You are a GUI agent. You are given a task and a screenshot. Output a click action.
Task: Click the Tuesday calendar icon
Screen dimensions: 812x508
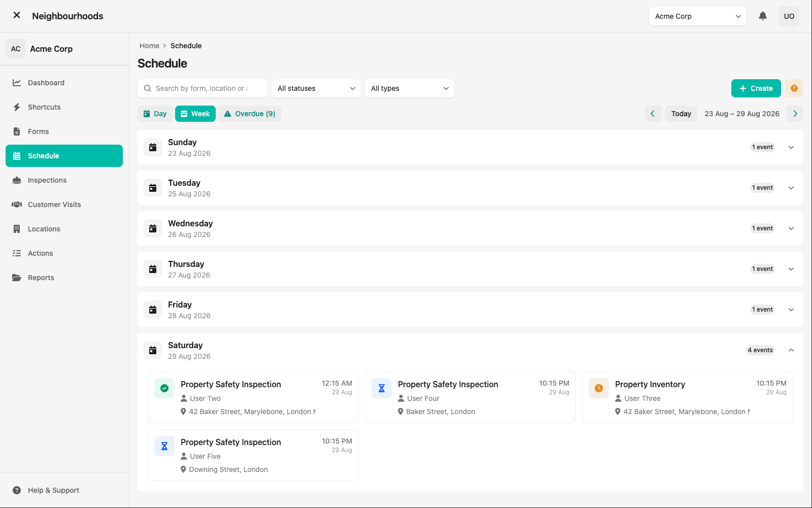153,188
